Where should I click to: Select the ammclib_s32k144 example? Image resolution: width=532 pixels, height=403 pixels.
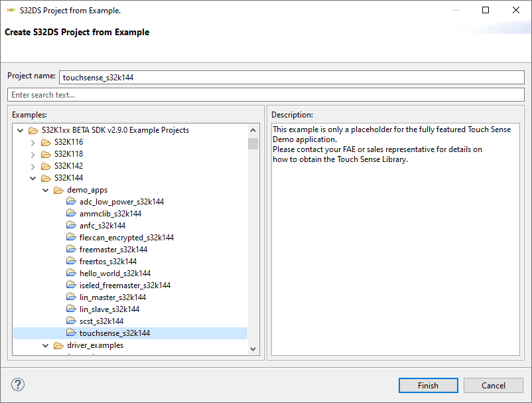109,213
